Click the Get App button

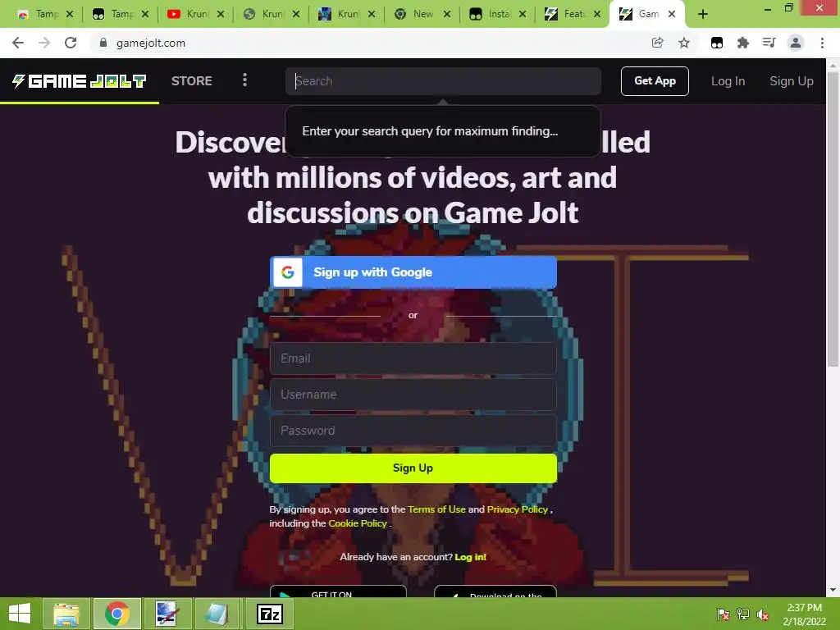tap(655, 81)
